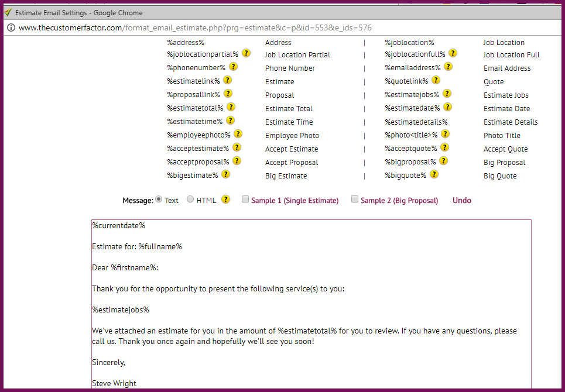Image resolution: width=565 pixels, height=392 pixels.
Task: Click the %estimatedetails% merge tag
Action: pos(416,122)
